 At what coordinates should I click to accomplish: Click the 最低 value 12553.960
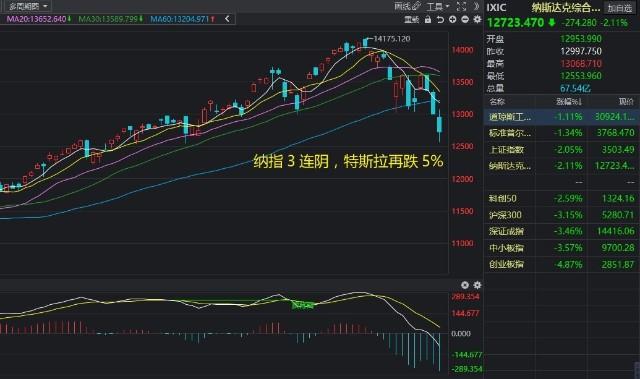click(x=581, y=76)
